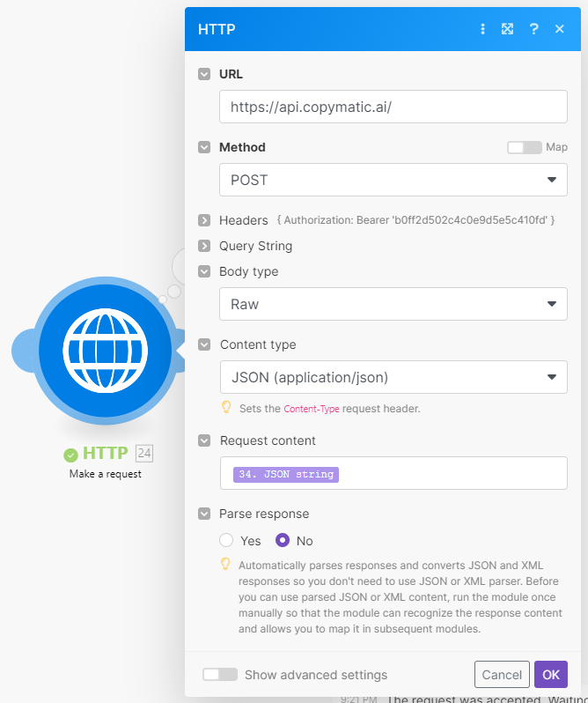Image resolution: width=588 pixels, height=703 pixels.
Task: Open the Content type JSON dropdown
Action: coord(393,377)
